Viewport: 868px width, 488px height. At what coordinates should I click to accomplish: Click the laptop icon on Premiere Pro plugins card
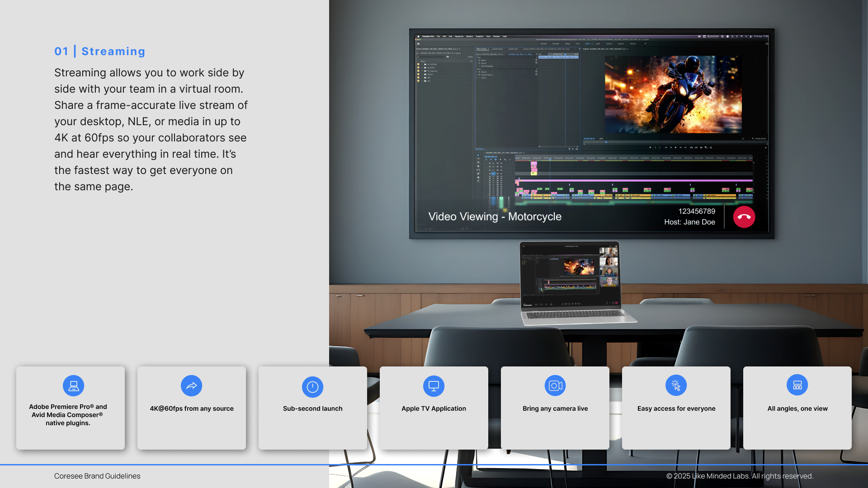pos(73,386)
